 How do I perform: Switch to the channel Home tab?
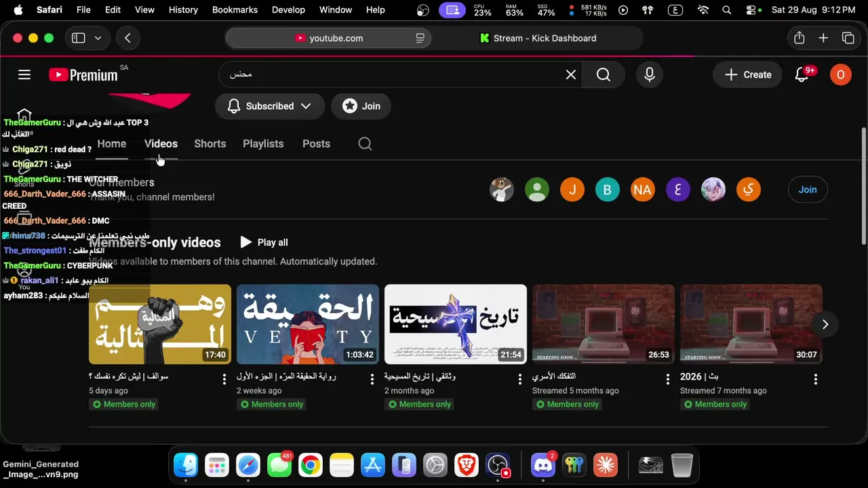(x=112, y=144)
